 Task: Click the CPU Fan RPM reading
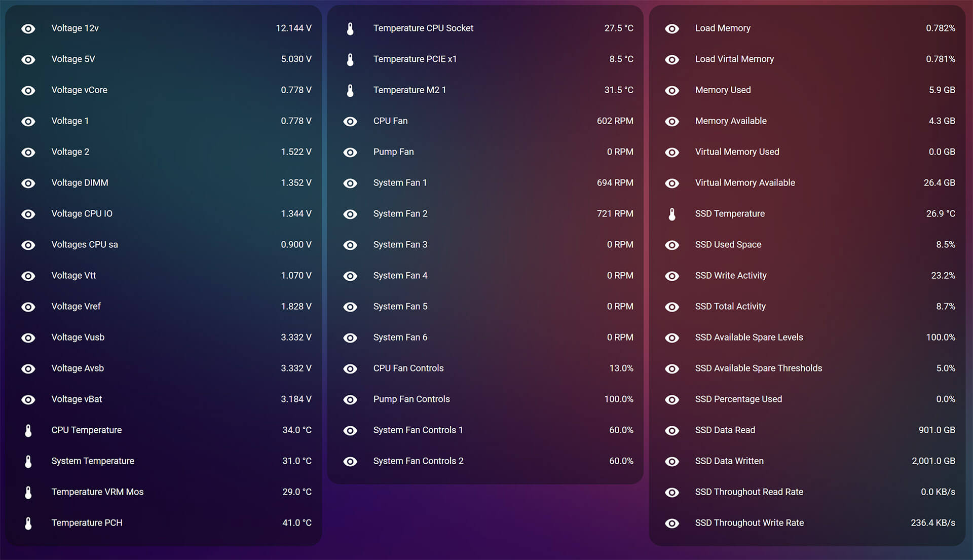pyautogui.click(x=615, y=121)
